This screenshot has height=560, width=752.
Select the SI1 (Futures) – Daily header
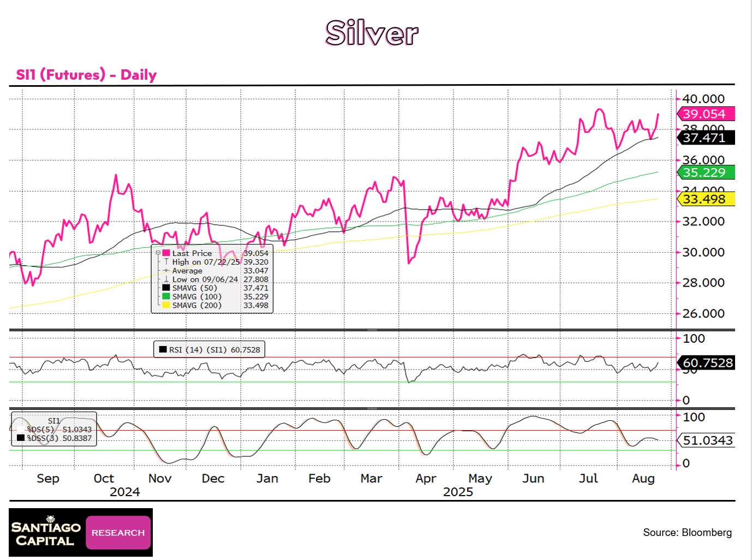click(x=86, y=75)
